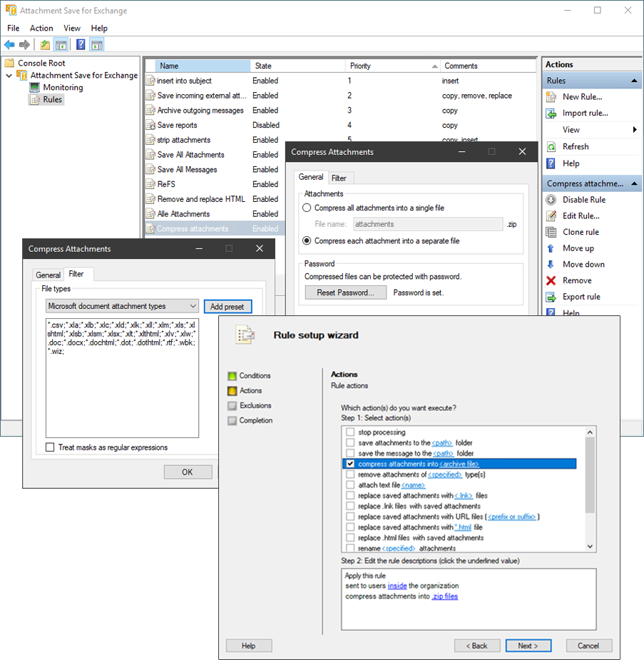Image resolution: width=644 pixels, height=660 pixels.
Task: Select 'Compress all attachments into a single file'
Action: (307, 208)
